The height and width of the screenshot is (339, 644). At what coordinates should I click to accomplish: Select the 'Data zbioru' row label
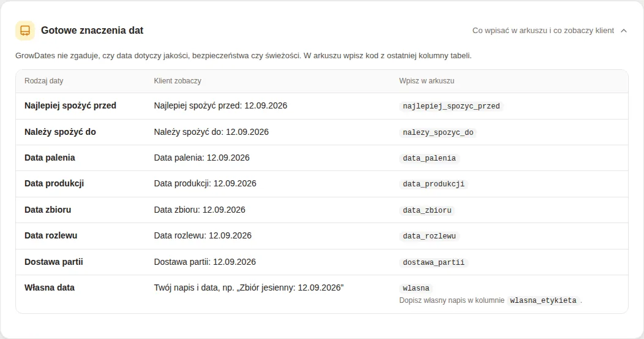click(48, 210)
